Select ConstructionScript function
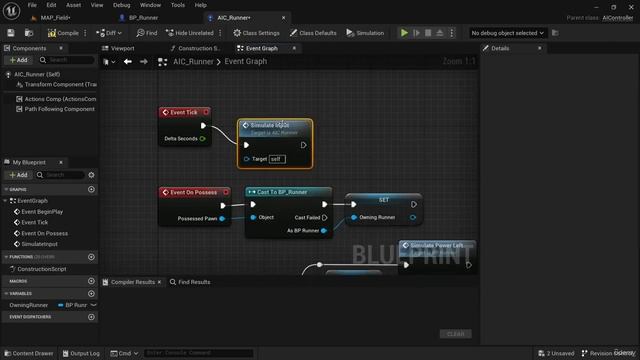Viewport: 640px width, 360px height. [x=42, y=269]
